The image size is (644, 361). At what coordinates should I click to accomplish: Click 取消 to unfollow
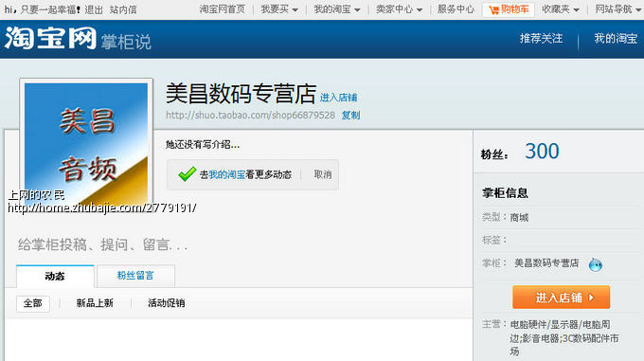coord(323,174)
